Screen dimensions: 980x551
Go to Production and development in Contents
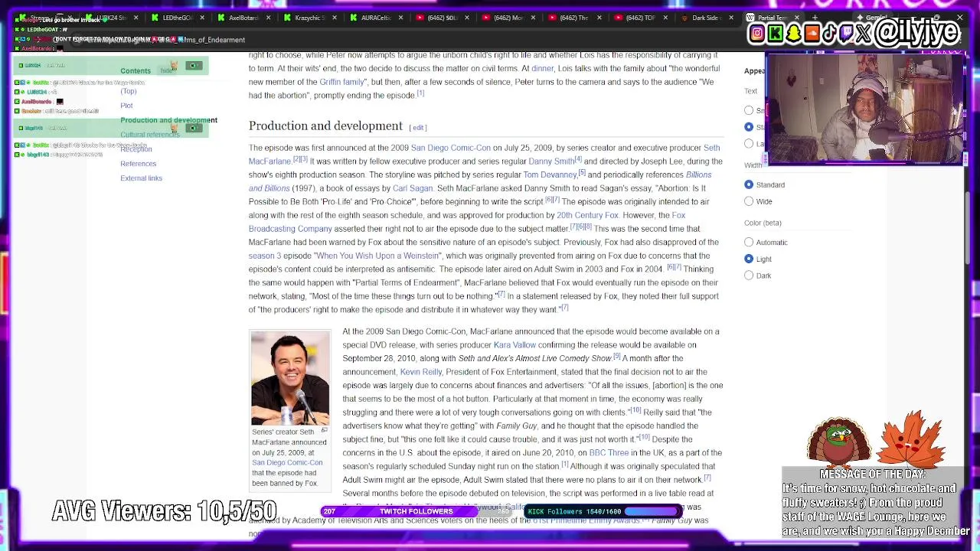[x=168, y=120]
